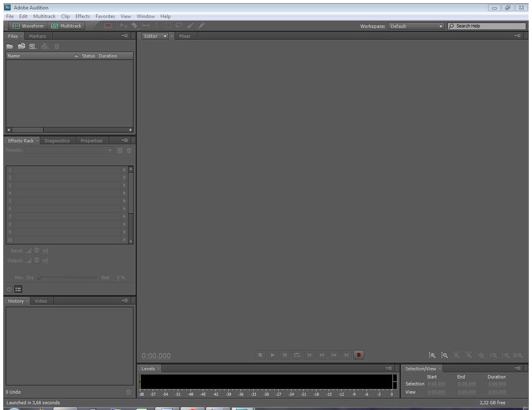Switch to the Markers tab

pos(37,36)
